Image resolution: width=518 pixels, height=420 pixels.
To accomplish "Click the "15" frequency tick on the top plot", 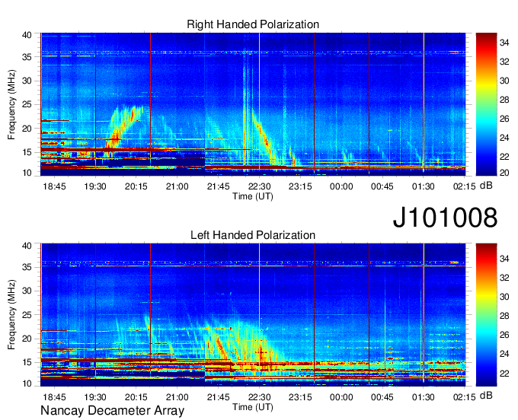I will click(x=27, y=152).
